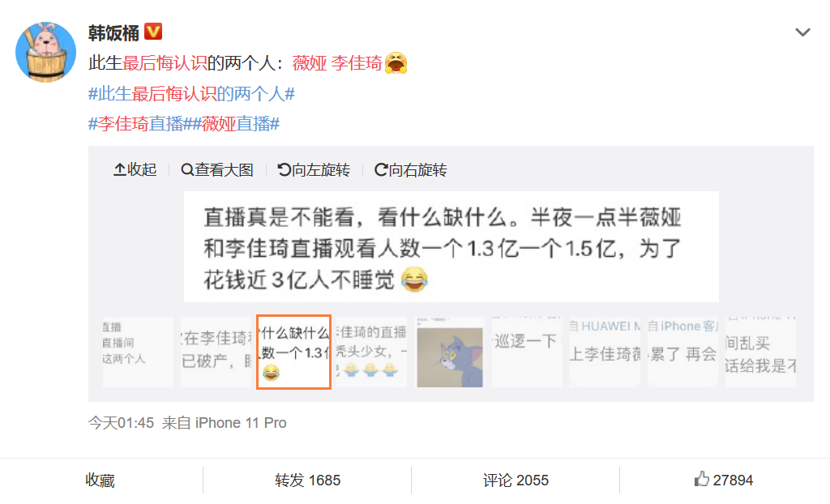Screen dimensions: 830x504
Task: Open 查看大图 to view full image
Action: [217, 170]
